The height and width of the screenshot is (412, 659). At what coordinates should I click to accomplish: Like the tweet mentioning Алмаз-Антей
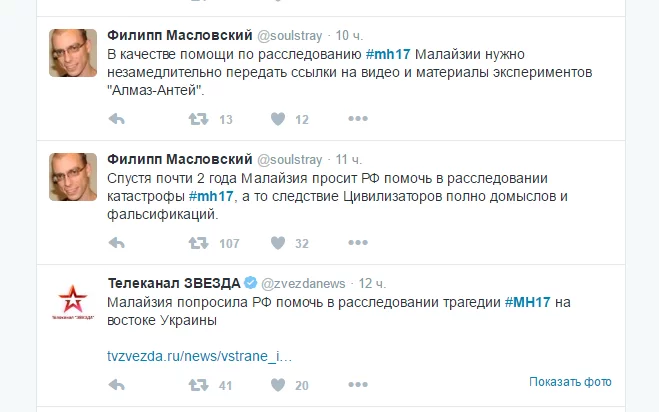278,119
